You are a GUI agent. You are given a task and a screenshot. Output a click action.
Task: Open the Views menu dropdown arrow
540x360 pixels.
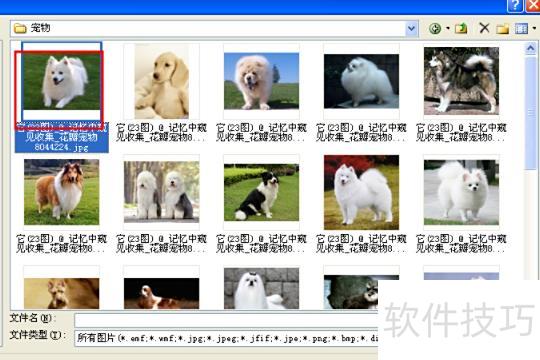534,28
